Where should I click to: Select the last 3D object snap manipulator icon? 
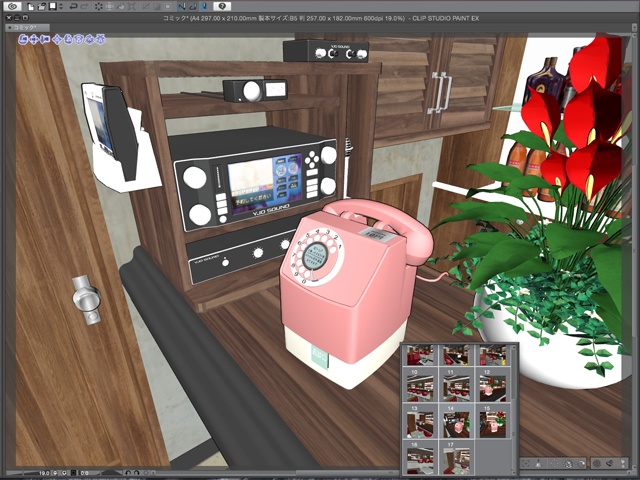(x=101, y=39)
